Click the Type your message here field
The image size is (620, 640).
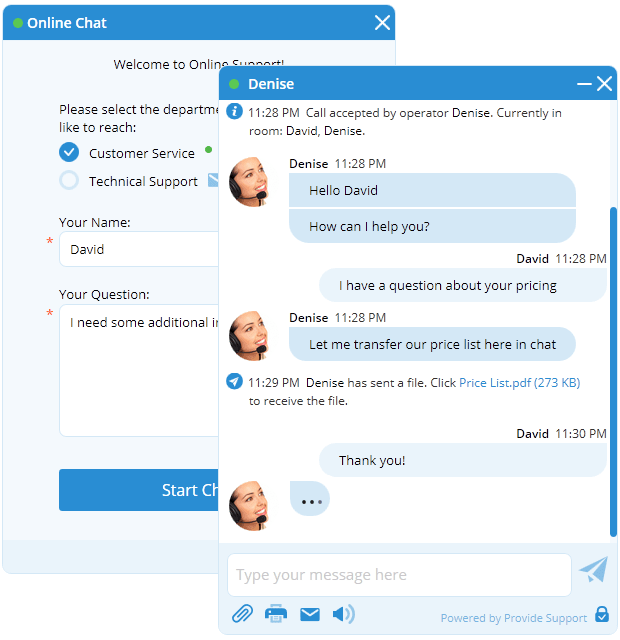(398, 575)
